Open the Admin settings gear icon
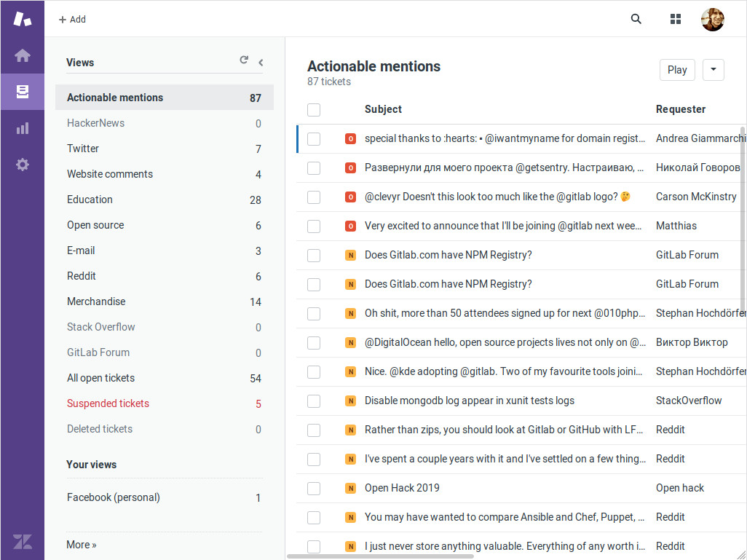Screen dimensions: 747x560 pyautogui.click(x=23, y=165)
